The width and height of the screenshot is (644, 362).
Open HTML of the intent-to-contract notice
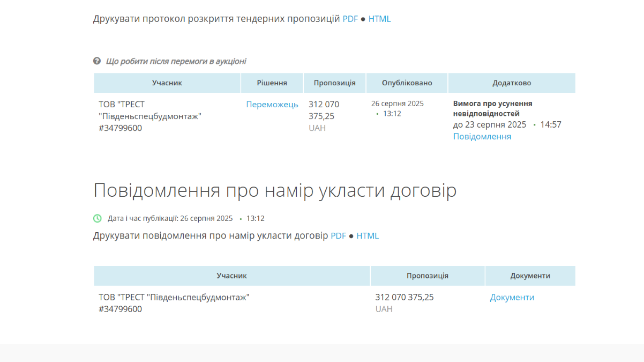tap(368, 235)
